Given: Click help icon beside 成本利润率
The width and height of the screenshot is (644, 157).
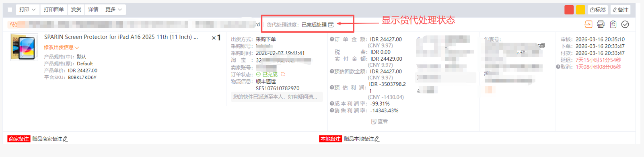Looking at the screenshot, I should [x=332, y=103].
